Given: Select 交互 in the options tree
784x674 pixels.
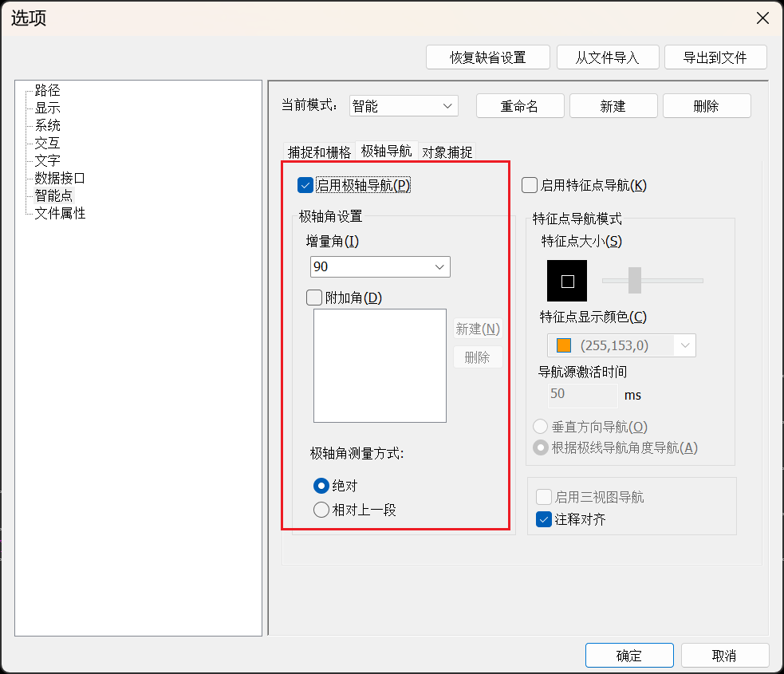Looking at the screenshot, I should pos(48,143).
